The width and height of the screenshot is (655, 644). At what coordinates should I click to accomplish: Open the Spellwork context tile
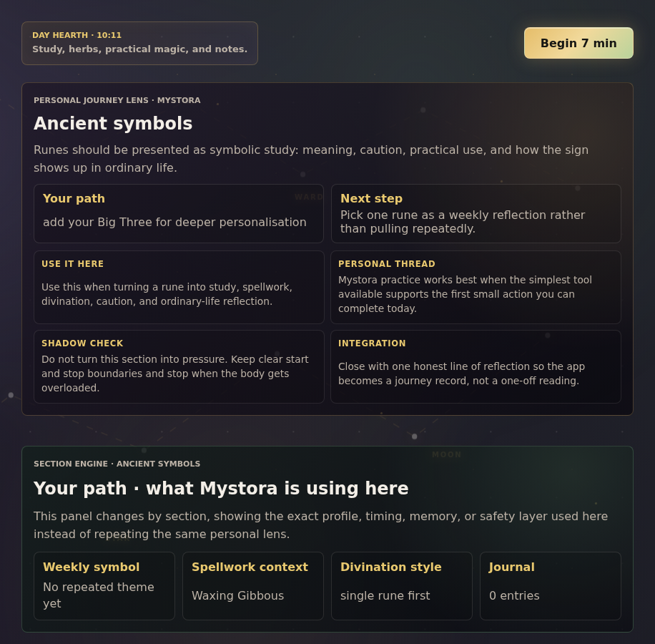[253, 586]
